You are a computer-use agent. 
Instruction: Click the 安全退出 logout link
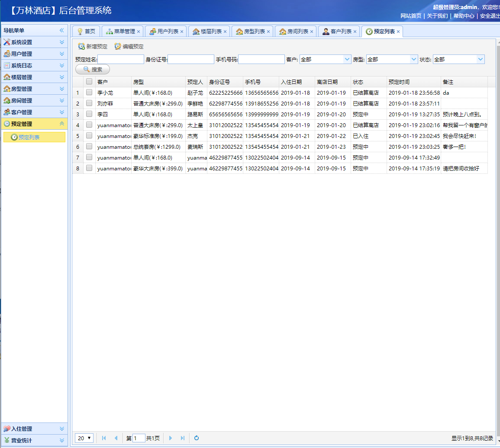tap(490, 16)
